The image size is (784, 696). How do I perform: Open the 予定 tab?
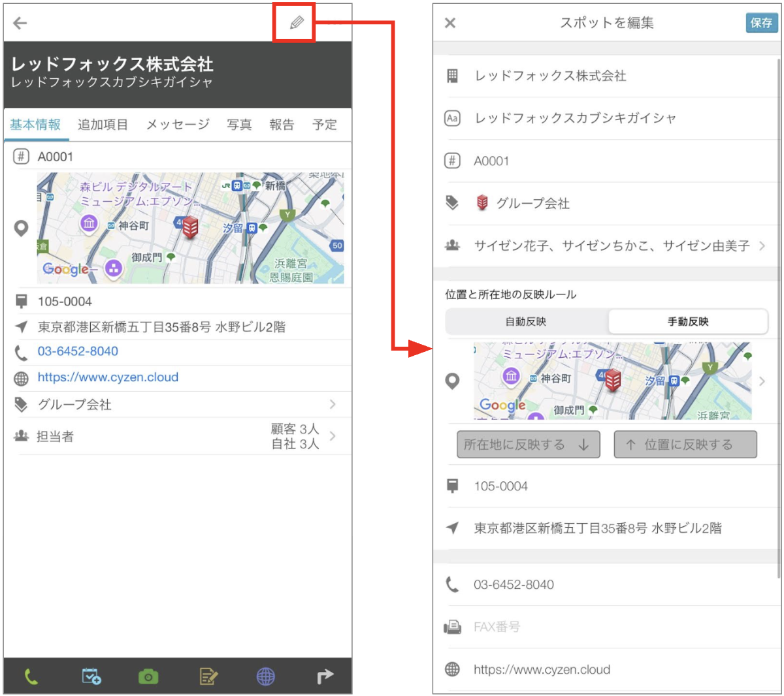[x=325, y=125]
